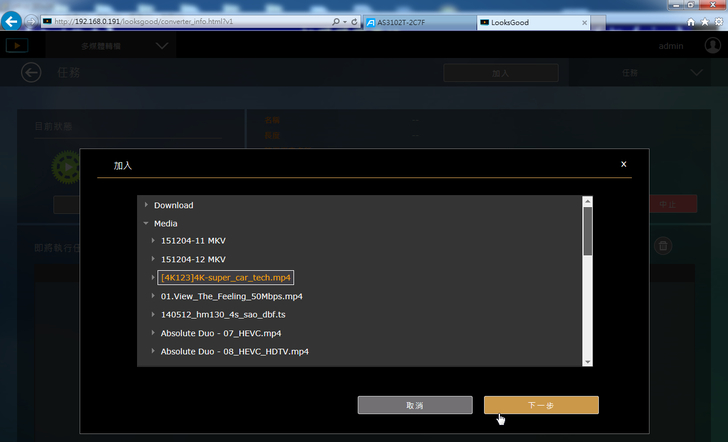Refresh the page with reload icon
The image size is (728, 442).
pyautogui.click(x=354, y=22)
